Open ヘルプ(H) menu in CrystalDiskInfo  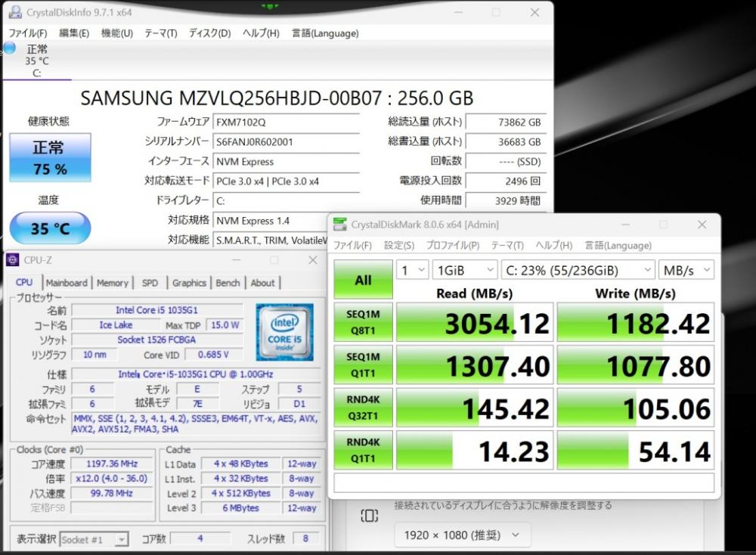tap(261, 33)
